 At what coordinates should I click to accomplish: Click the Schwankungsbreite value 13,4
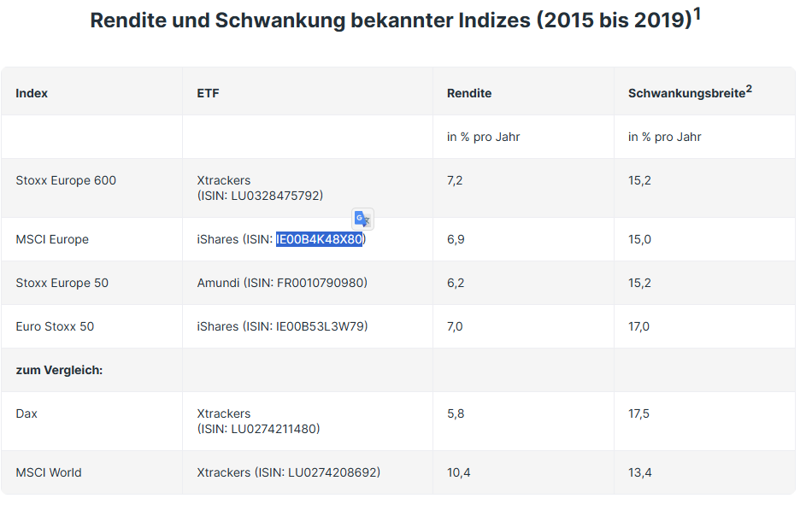pos(639,472)
